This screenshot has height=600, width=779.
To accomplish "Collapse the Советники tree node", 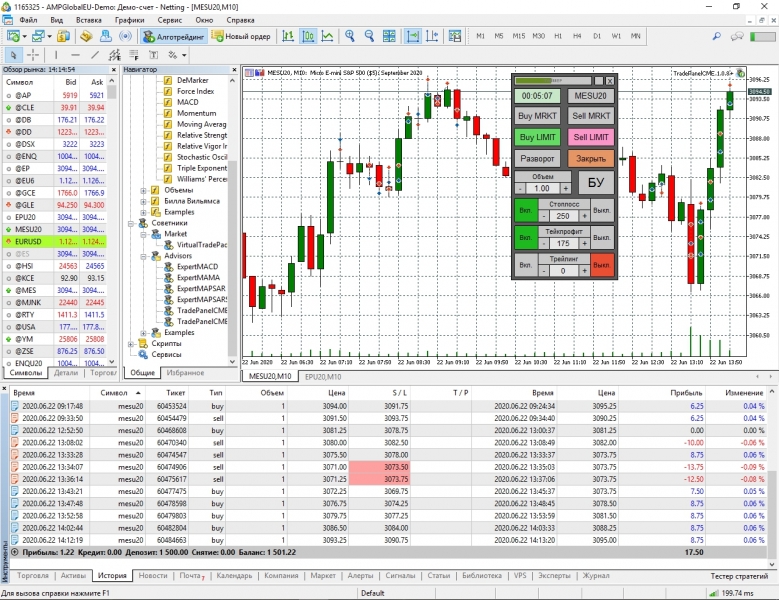I will 131,223.
